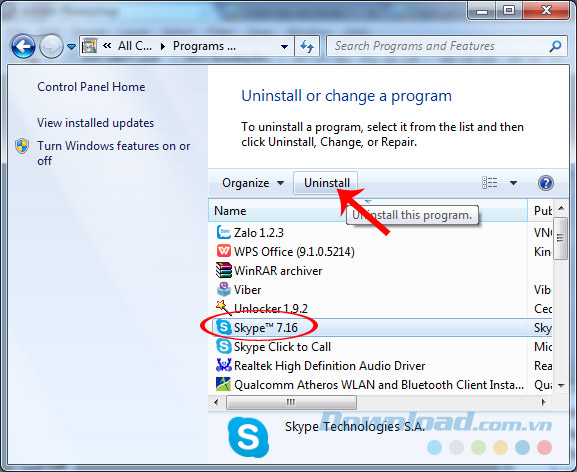Click the Skype Click to Call icon
The width and height of the screenshot is (577, 472).
(x=224, y=346)
